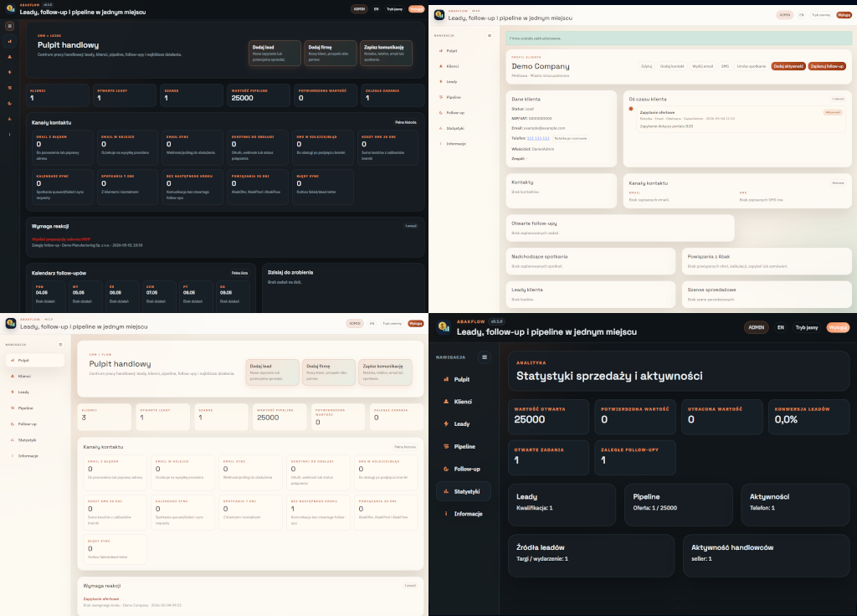Click Zapisz komunikację on the light Pulpit handlowy screen
Viewport: 857px width, 616px height.
[x=385, y=372]
